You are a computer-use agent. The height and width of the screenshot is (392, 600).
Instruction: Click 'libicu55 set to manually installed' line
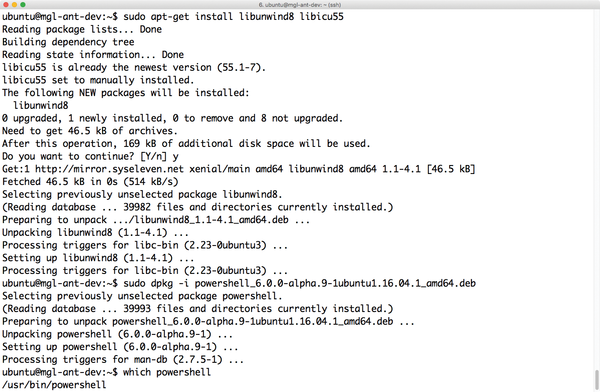(x=98, y=80)
